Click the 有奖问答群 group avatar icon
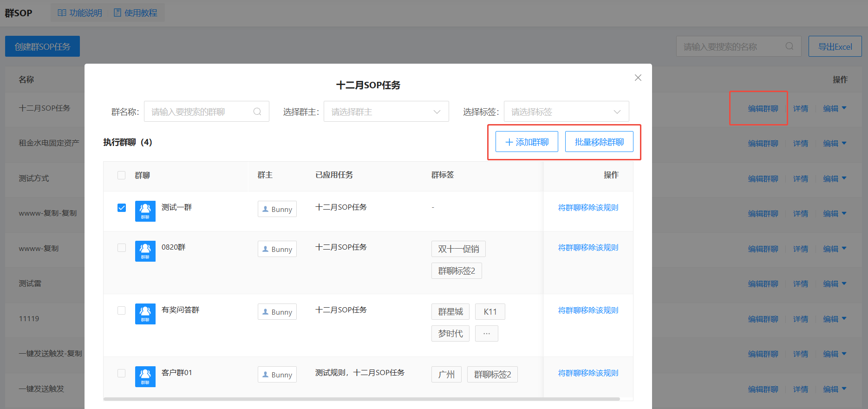Viewport: 868px width, 409px height. [x=145, y=314]
